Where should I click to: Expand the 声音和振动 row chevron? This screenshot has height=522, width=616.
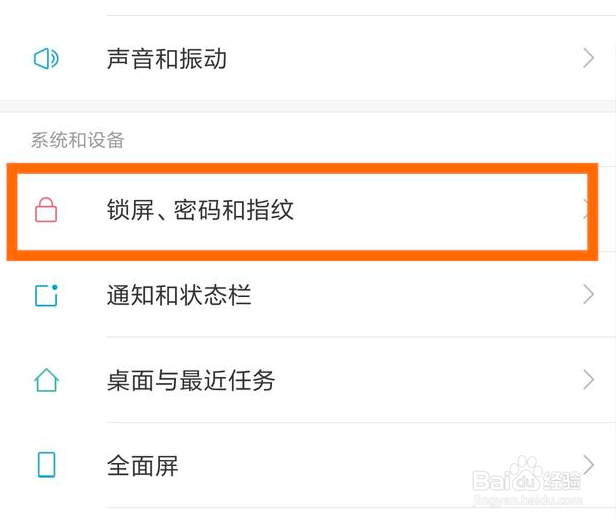588,59
